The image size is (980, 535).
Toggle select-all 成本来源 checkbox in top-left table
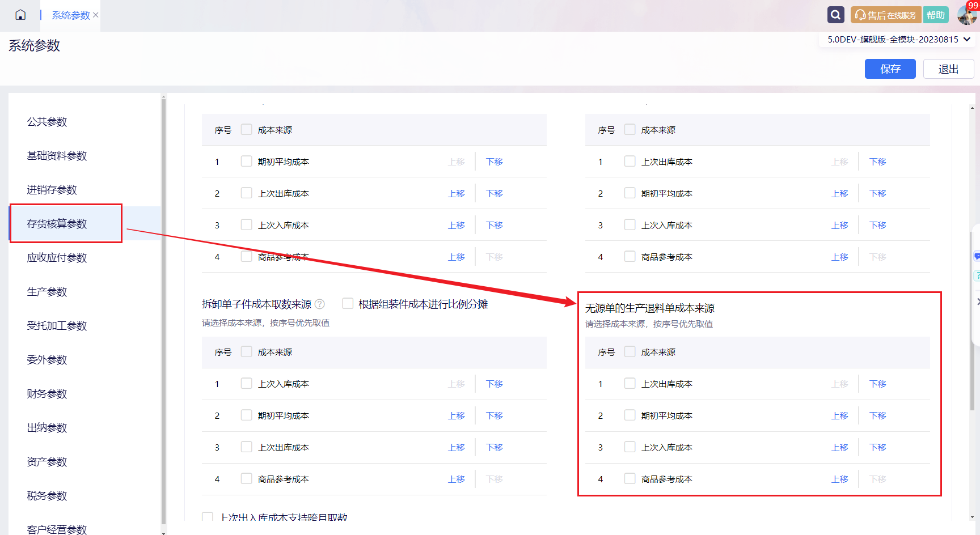pos(246,129)
